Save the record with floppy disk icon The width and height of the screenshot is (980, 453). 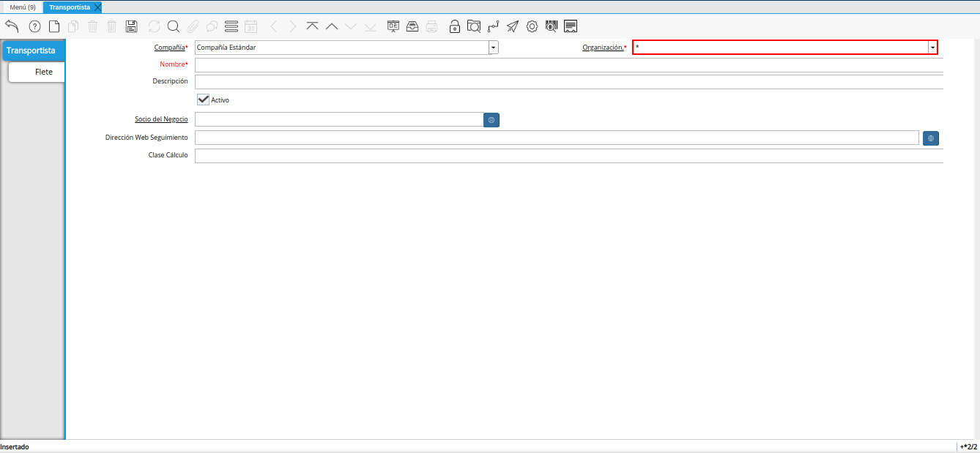pos(132,26)
